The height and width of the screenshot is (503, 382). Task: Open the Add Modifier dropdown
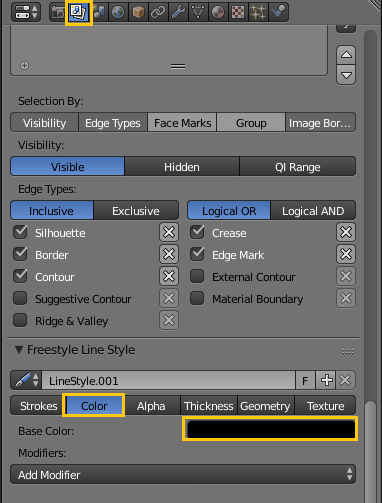pos(183,474)
